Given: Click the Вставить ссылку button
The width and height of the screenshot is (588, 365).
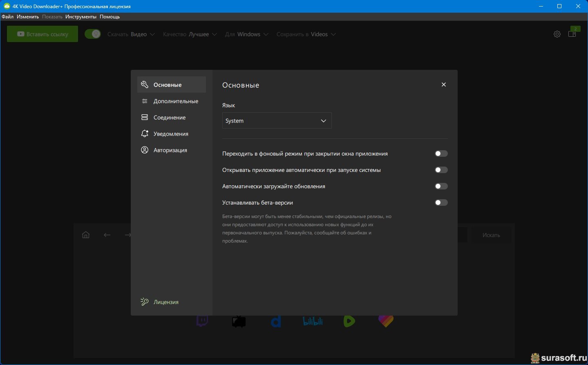Looking at the screenshot, I should click(42, 34).
